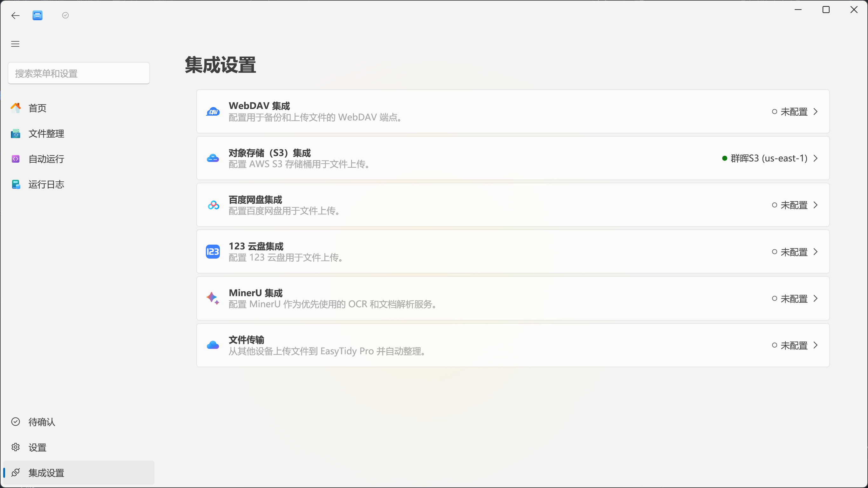The height and width of the screenshot is (488, 868).
Task: Click the back arrow in title bar
Action: (16, 16)
